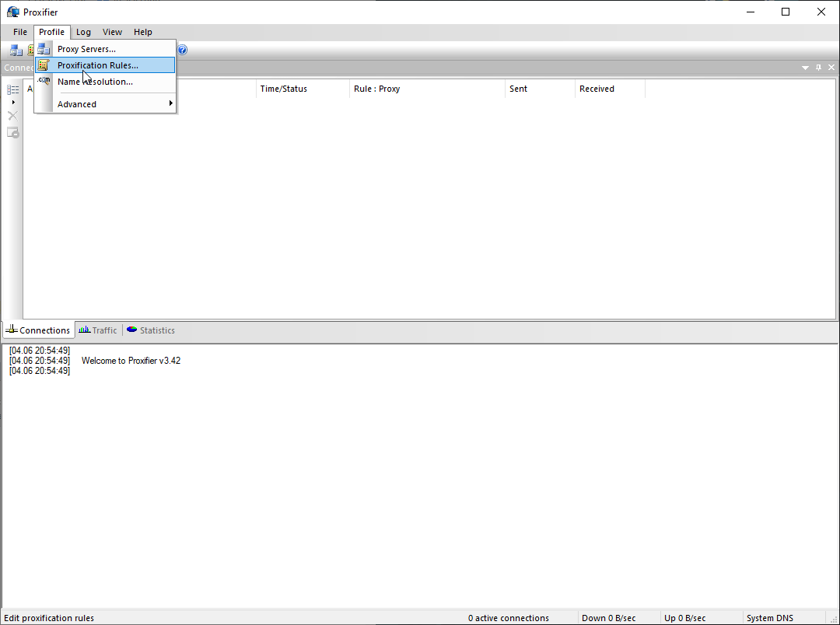Minimize the Proxifier window
The height and width of the screenshot is (625, 840).
751,12
